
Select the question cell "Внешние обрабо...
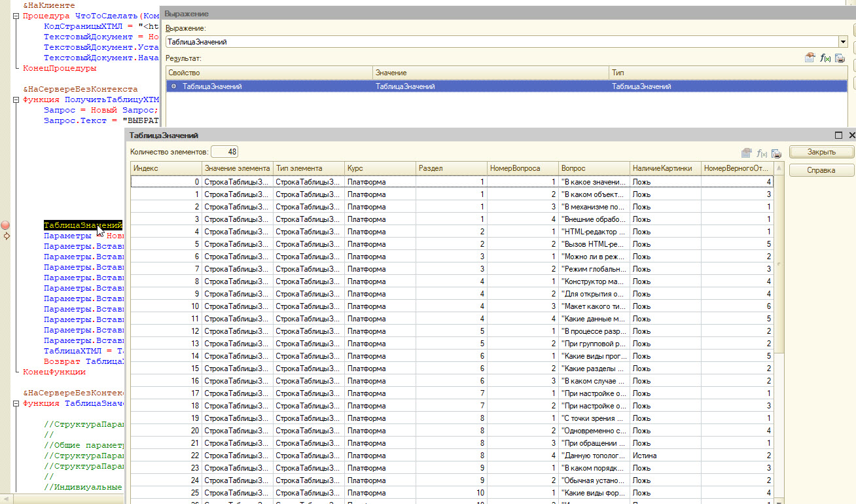coord(594,219)
